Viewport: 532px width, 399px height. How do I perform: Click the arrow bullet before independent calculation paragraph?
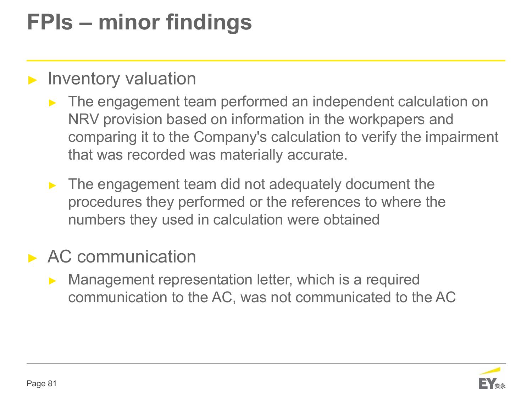click(x=53, y=103)
